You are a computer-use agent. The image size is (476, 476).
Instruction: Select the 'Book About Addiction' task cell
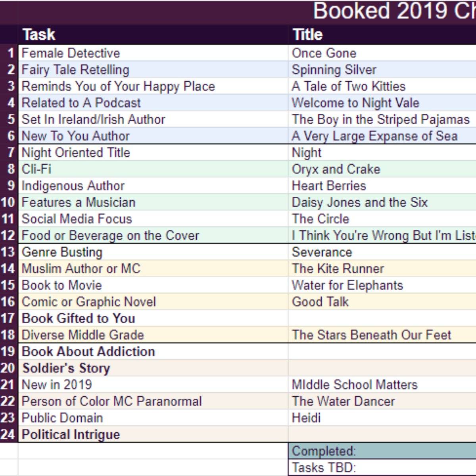[153, 351]
